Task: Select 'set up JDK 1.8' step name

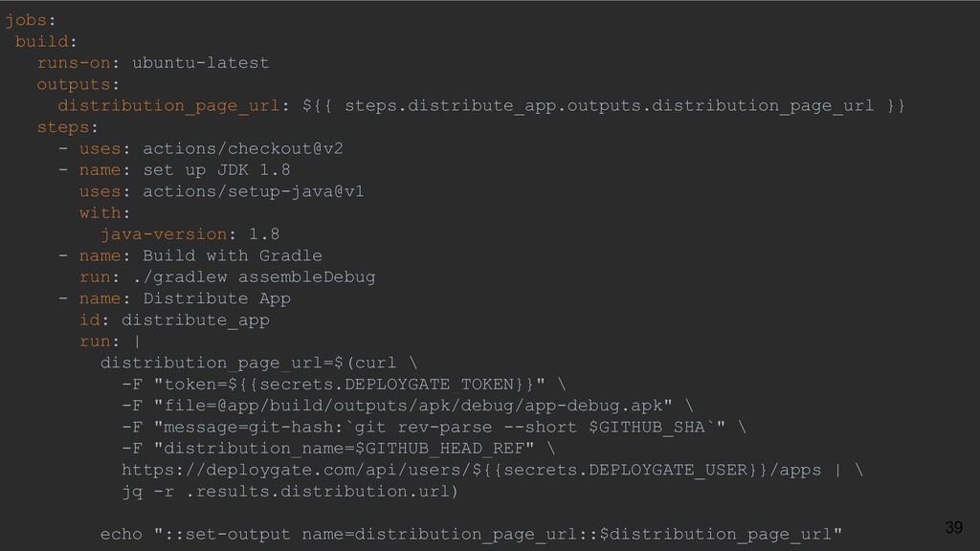Action: (216, 170)
